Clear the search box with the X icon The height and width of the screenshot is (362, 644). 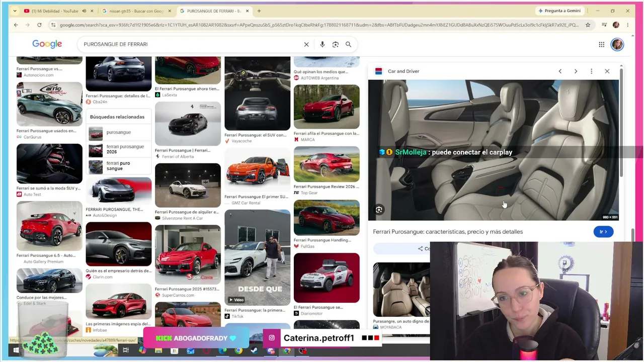(306, 44)
